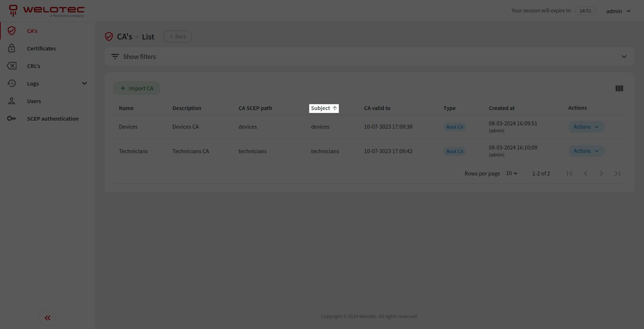Navigate to SCEP authentication page
The image size is (644, 329).
click(x=53, y=119)
